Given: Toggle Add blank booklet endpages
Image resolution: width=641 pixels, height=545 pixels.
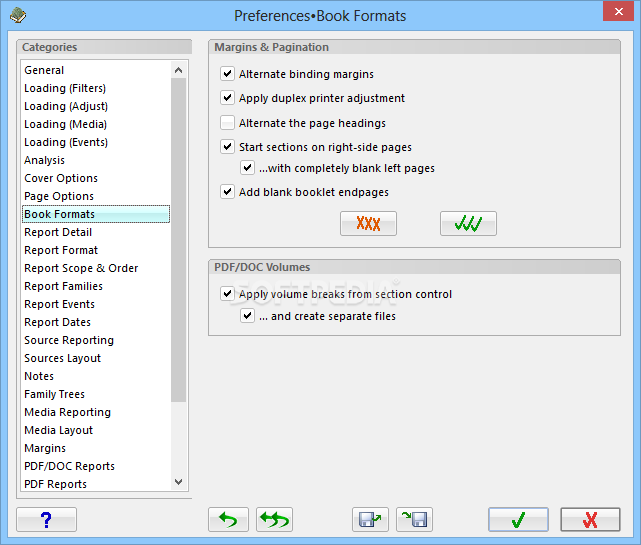Looking at the screenshot, I should point(227,191).
